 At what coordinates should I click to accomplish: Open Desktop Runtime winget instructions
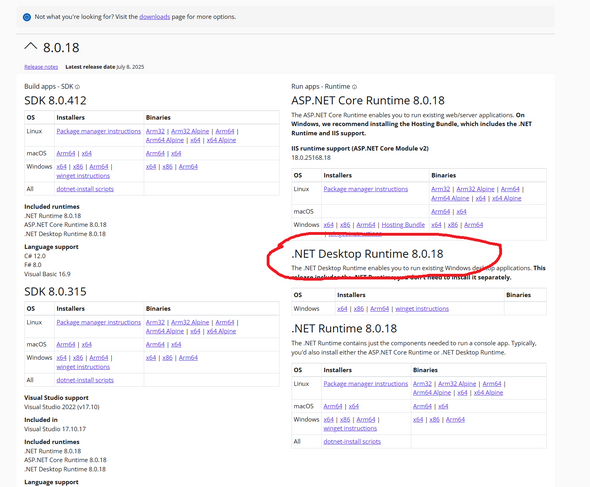(422, 309)
